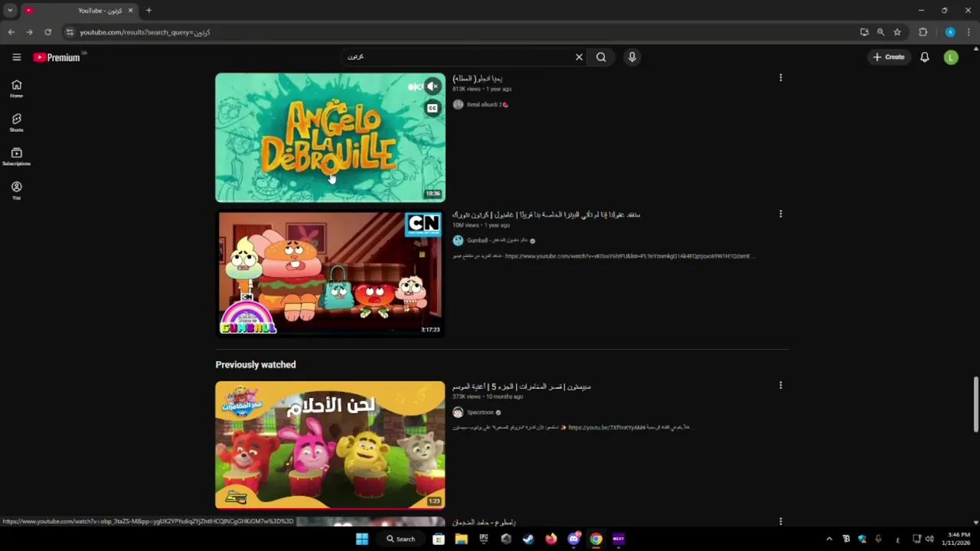Screen dimensions: 980x551
Task: Open Home in the left sidebar
Action: click(x=16, y=89)
